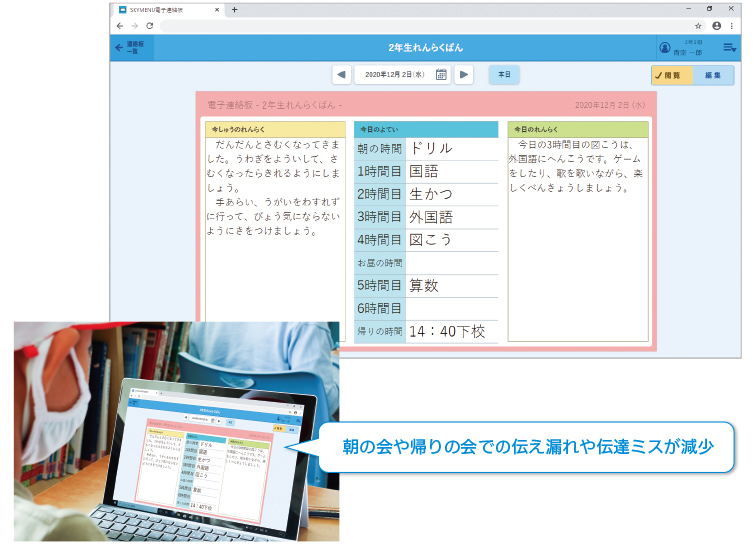Viewport: 754px width, 544px height.
Task: Click today's message text 今日の3時間目の図こうは
Action: [x=576, y=166]
